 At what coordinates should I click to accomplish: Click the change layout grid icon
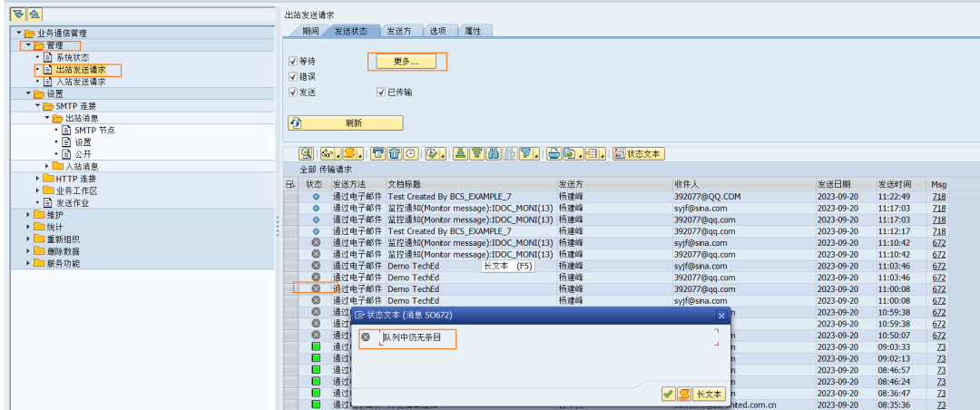(593, 154)
